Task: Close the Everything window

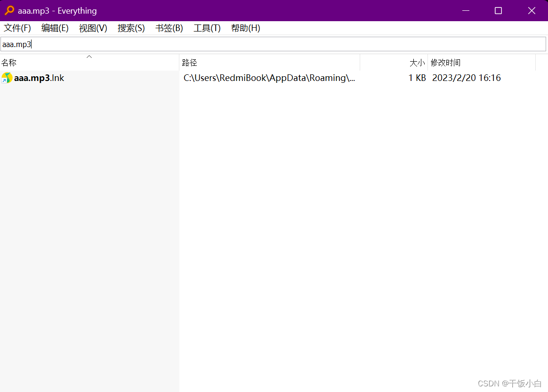Action: 532,10
